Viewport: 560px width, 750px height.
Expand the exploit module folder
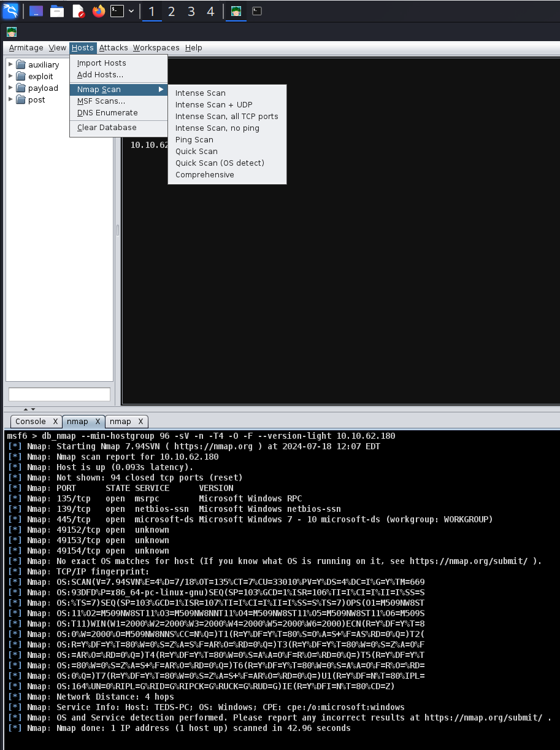point(10,76)
